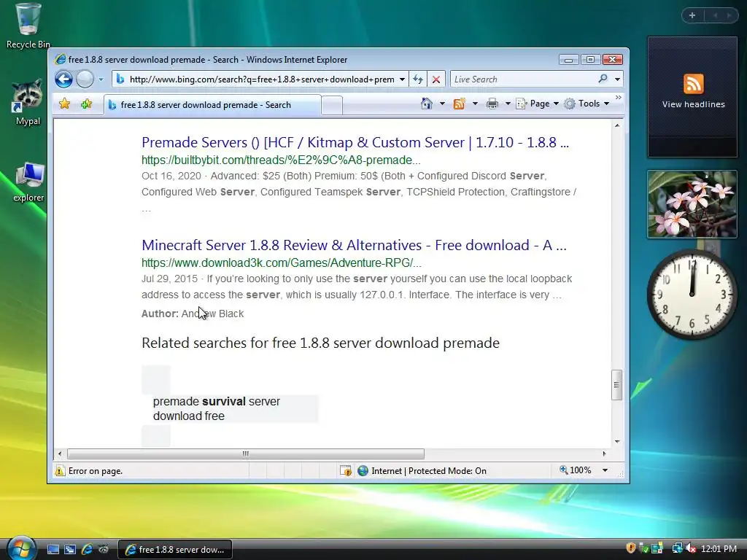Click the 12:01 PM taskbar clock
747x560 pixels.
719,549
